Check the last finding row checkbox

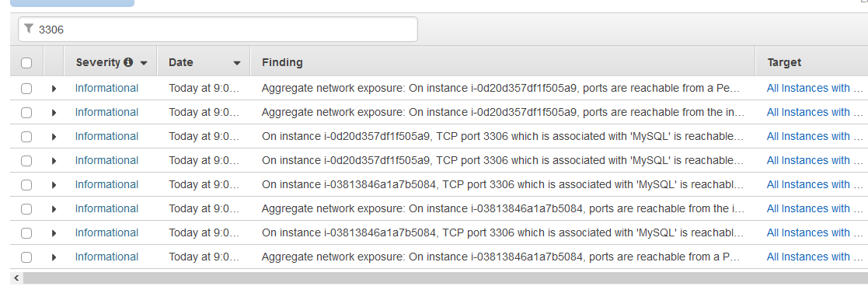point(26,257)
